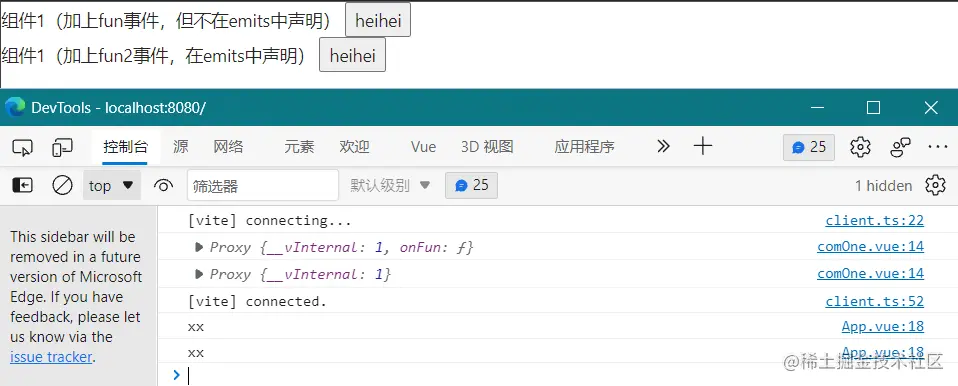Screen dimensions: 958x386
Task: Open DevTools settings gear in tab bar
Action: click(860, 147)
